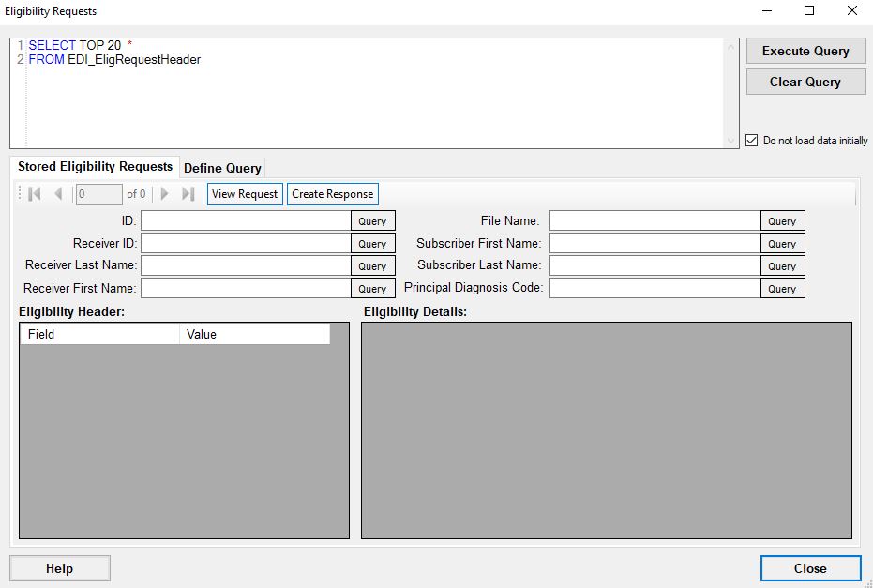The width and height of the screenshot is (873, 588).
Task: Click the SQL query editor text area
Action: (x=374, y=93)
